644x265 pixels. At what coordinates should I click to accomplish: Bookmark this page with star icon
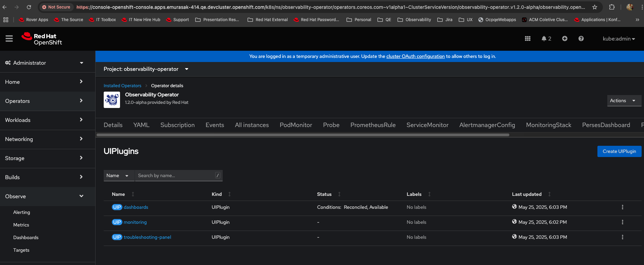(594, 7)
